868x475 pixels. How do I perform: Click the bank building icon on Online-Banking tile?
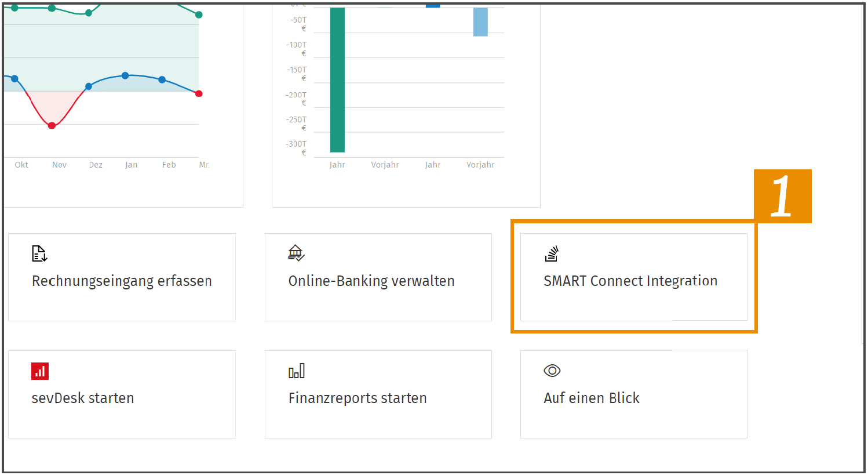[296, 253]
